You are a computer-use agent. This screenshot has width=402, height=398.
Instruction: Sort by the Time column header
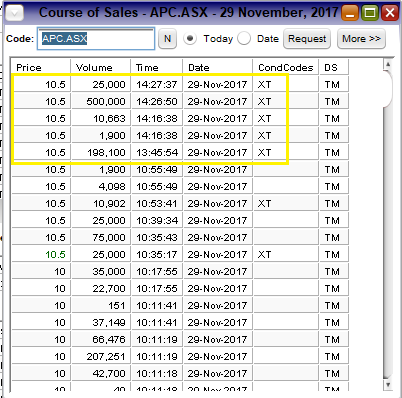(157, 67)
